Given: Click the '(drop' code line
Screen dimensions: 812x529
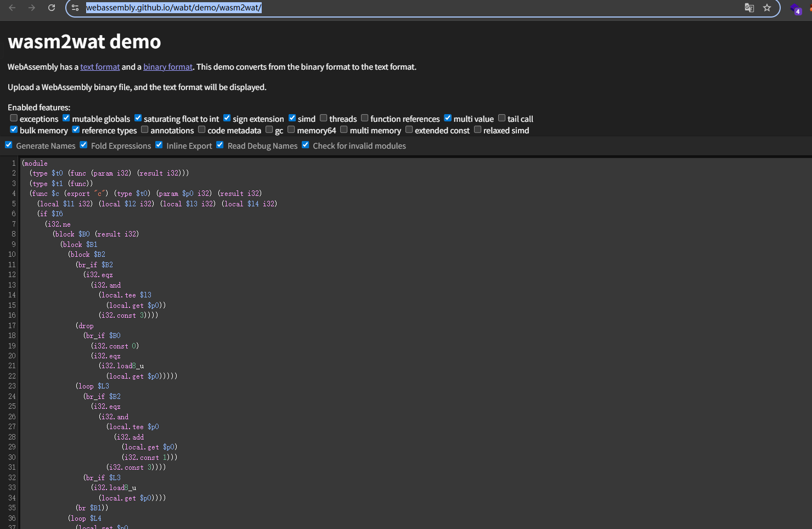Looking at the screenshot, I should pos(84,325).
